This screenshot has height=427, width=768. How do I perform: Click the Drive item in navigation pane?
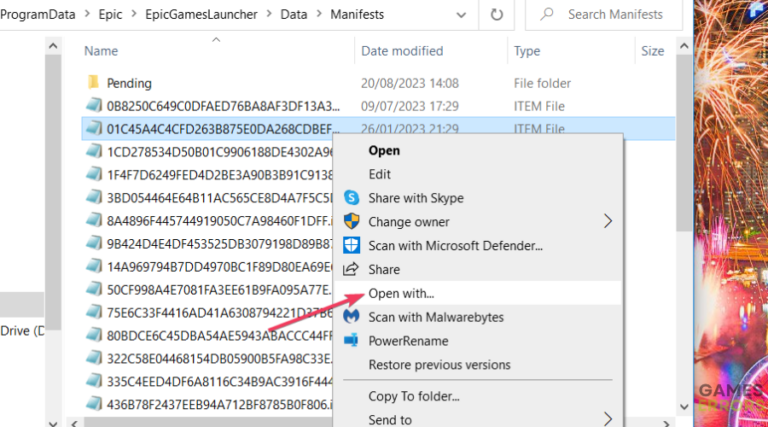tap(22, 331)
